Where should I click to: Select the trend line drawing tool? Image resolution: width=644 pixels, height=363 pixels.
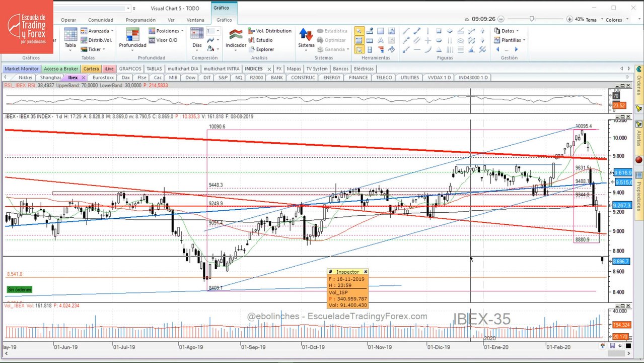point(406,31)
